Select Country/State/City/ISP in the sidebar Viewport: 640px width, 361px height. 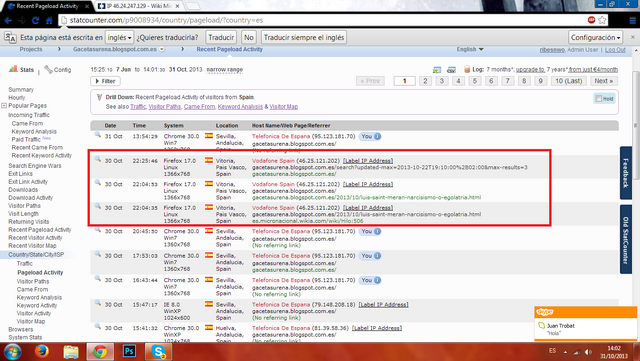pyautogui.click(x=36, y=254)
